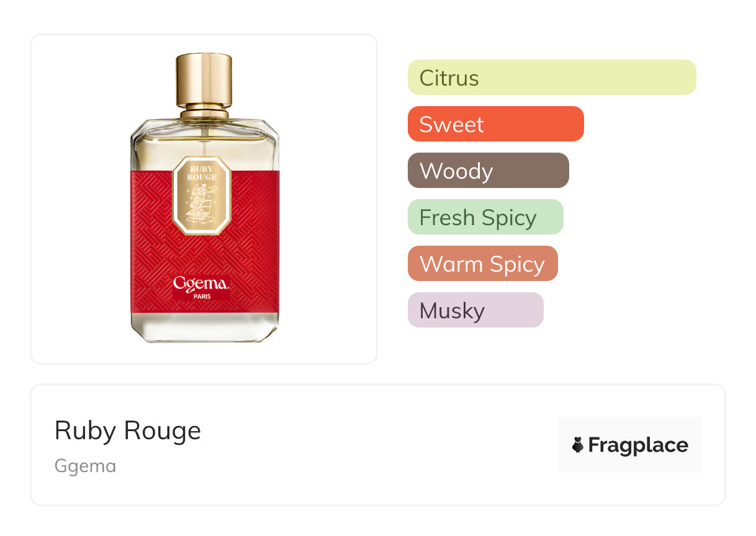The height and width of the screenshot is (536, 756).
Task: Click the PARIS text on bottle
Action: 202,297
